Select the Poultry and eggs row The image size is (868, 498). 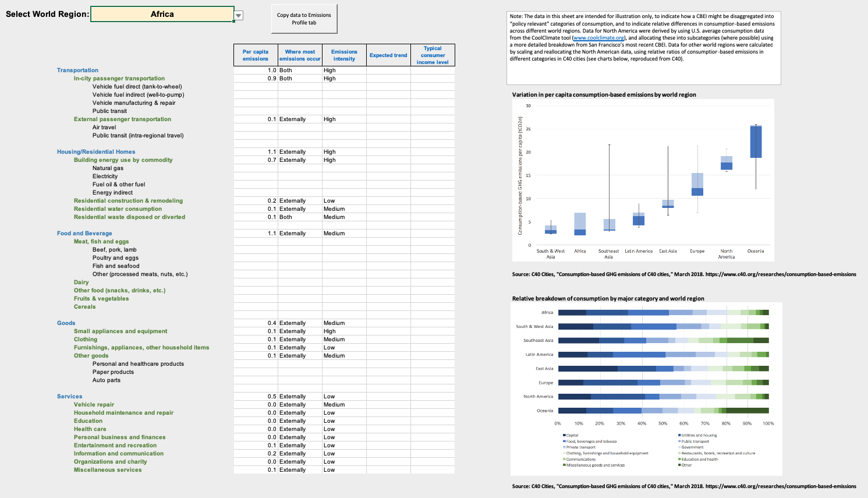[x=115, y=257]
